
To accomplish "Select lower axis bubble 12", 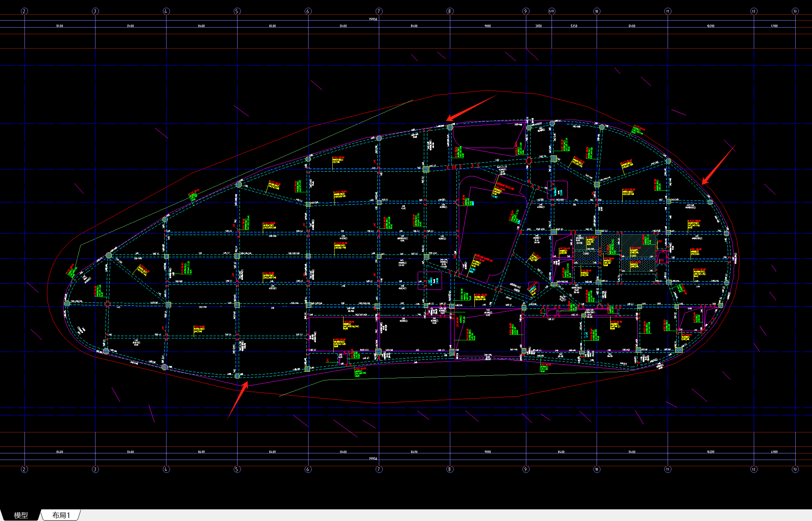I will point(754,469).
